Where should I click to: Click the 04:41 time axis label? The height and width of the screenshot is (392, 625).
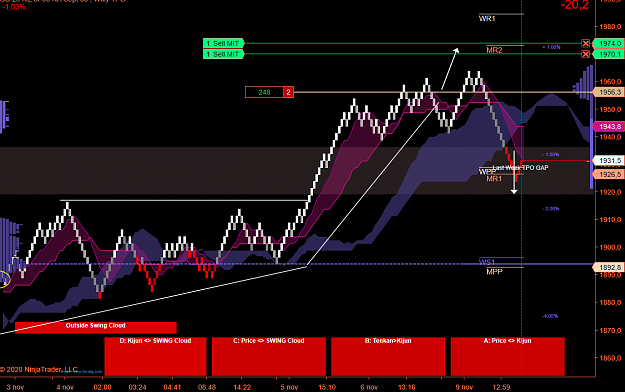[x=172, y=387]
